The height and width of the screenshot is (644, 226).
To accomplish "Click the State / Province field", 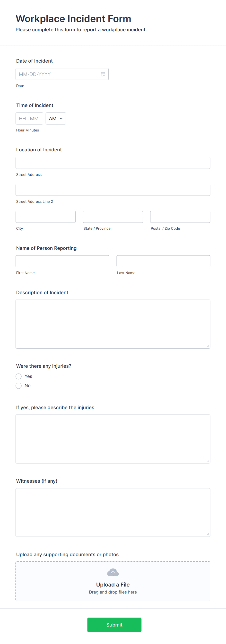I will (113, 217).
